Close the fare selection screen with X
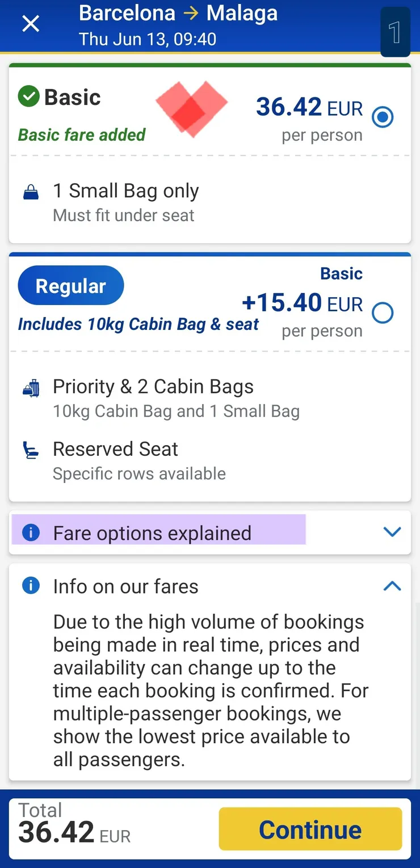420x868 pixels. (31, 24)
